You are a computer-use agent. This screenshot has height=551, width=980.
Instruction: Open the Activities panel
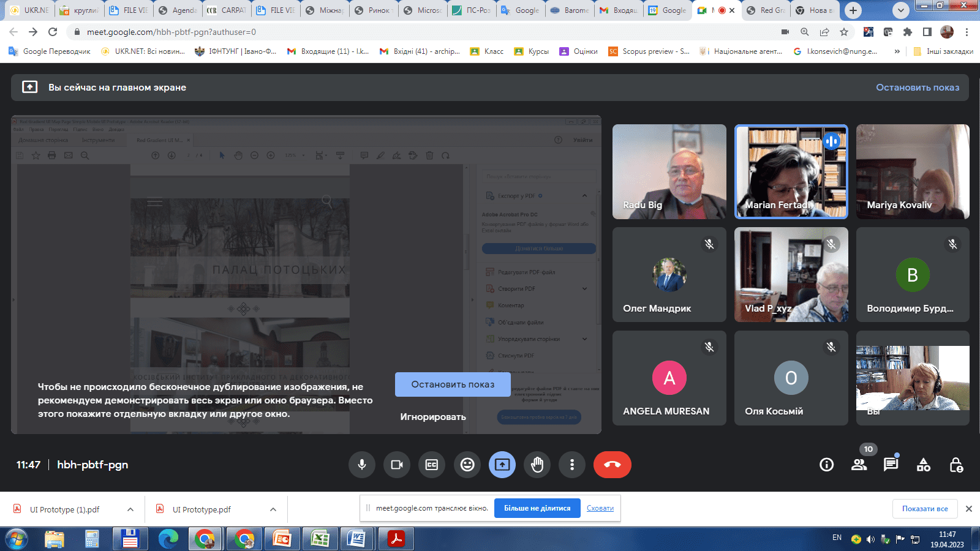click(x=923, y=465)
